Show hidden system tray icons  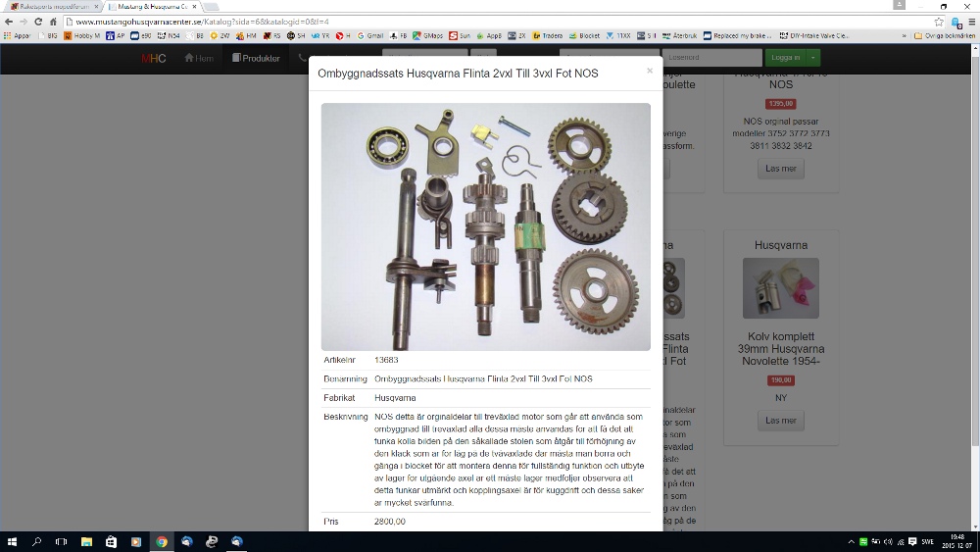point(851,542)
